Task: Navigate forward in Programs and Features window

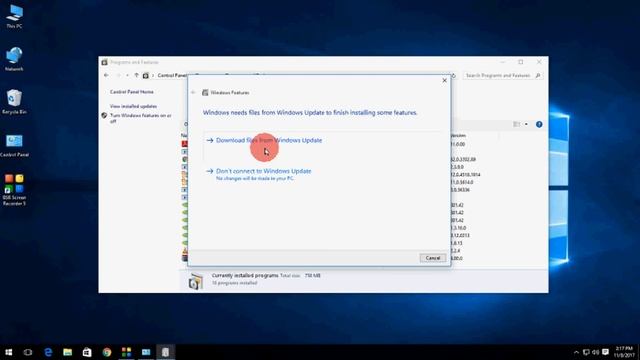Action: tap(118, 76)
